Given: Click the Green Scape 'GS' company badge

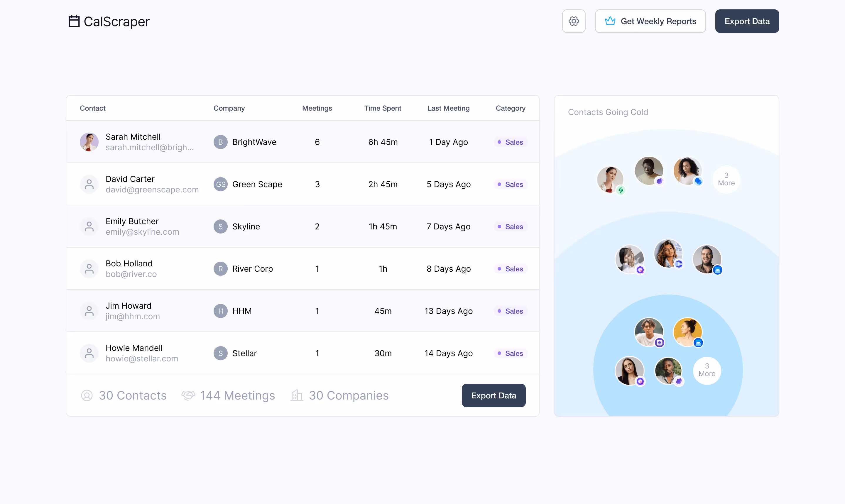Looking at the screenshot, I should pyautogui.click(x=220, y=184).
